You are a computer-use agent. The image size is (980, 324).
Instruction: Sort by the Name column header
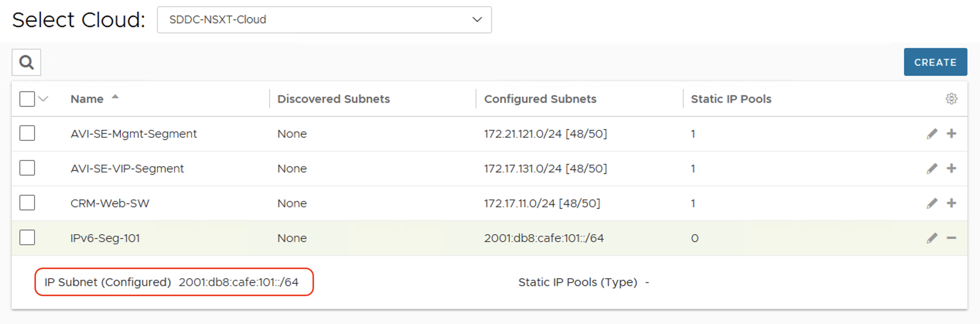87,99
